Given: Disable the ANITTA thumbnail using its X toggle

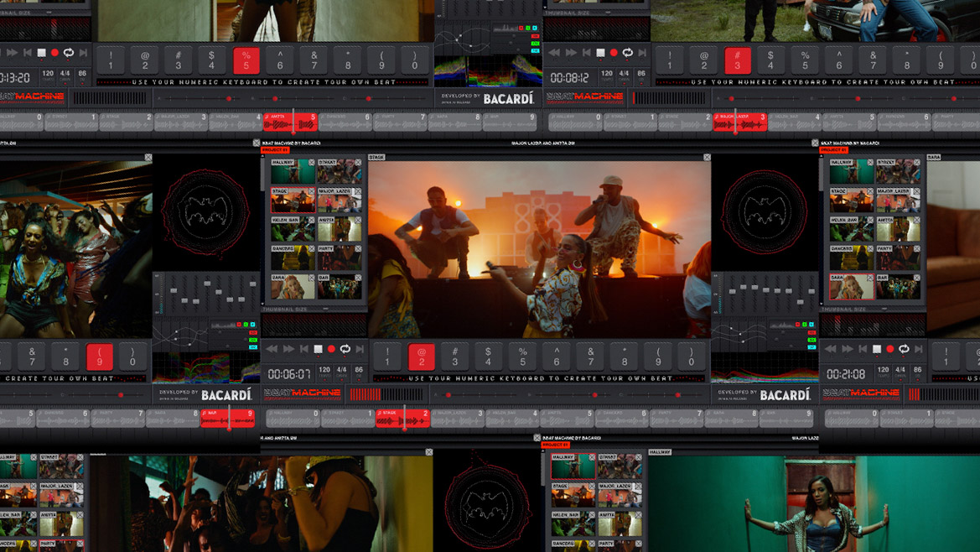Looking at the screenshot, I should [x=356, y=219].
